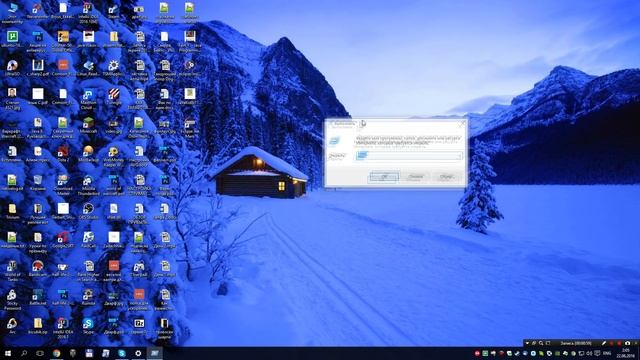Open the floppy disk taskbar icon

pos(89,353)
